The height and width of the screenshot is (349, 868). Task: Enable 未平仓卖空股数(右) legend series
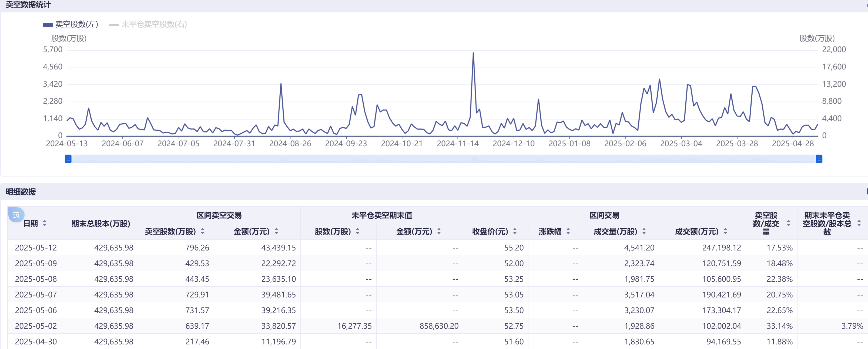(x=148, y=25)
